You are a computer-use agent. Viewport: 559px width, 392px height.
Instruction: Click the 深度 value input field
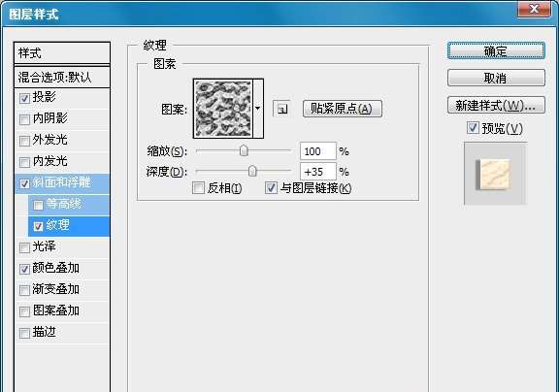click(318, 172)
